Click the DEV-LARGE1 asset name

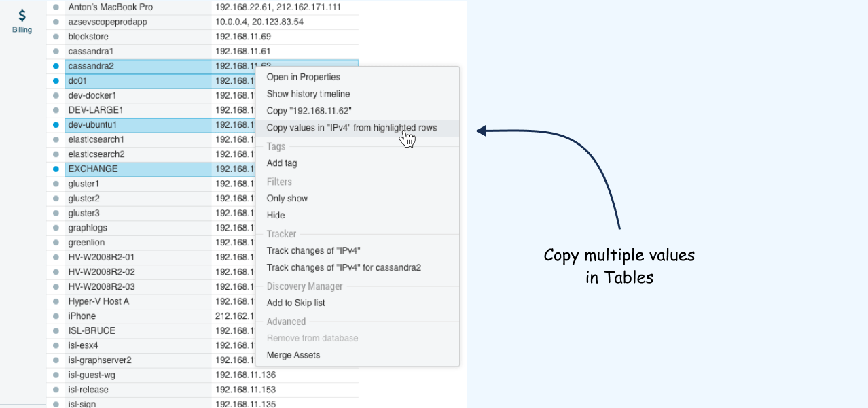(96, 110)
